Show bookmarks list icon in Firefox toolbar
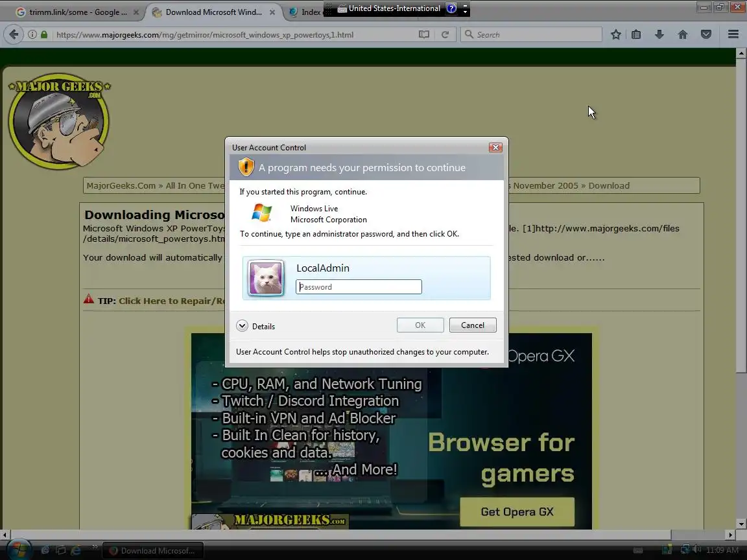The height and width of the screenshot is (560, 747). [636, 34]
